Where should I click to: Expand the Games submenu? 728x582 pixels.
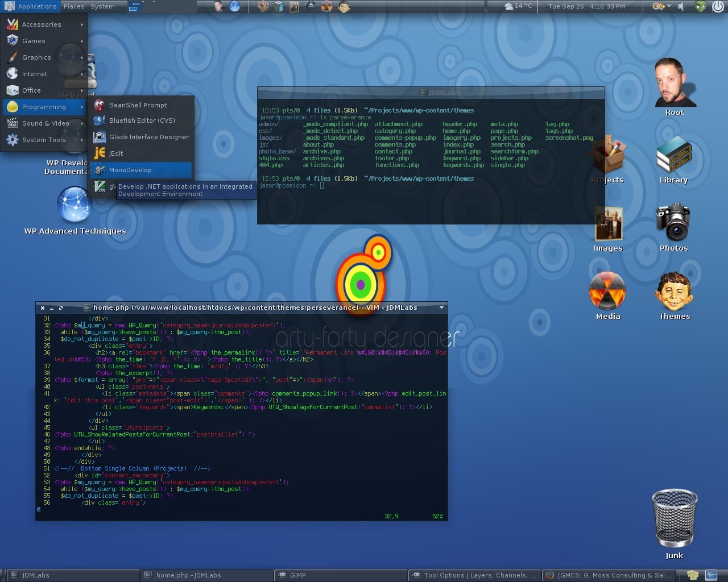pyautogui.click(x=44, y=41)
